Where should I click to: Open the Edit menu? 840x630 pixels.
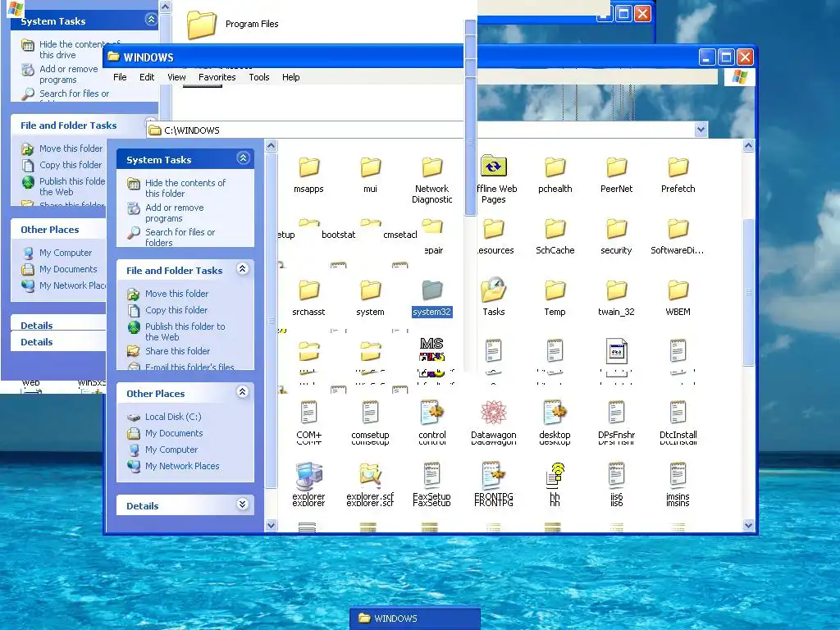(147, 77)
